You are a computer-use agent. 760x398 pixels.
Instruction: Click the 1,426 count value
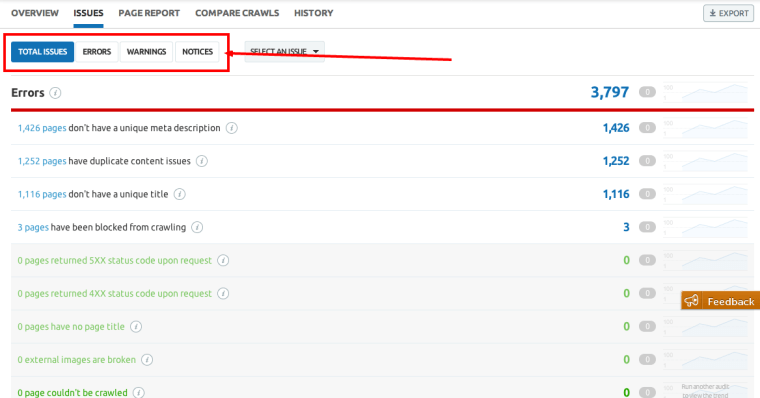pos(616,128)
